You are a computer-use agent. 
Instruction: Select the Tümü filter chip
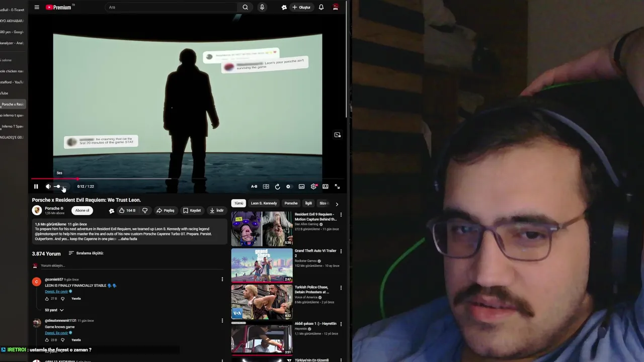tap(238, 203)
